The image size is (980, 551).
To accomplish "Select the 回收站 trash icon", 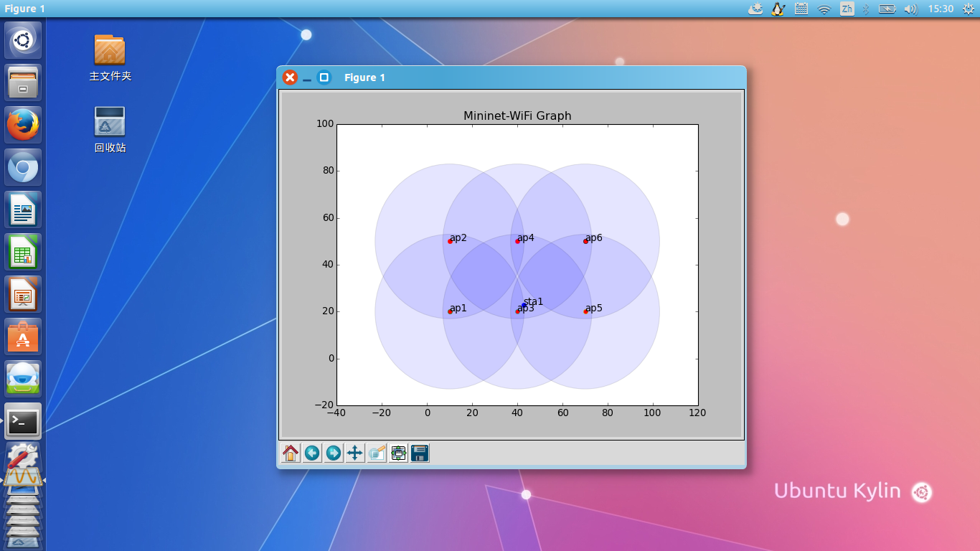I will click(110, 129).
